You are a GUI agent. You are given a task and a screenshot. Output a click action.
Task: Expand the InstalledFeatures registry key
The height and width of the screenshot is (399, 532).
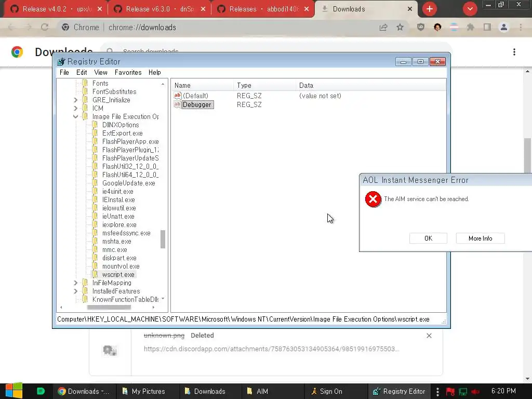point(76,291)
